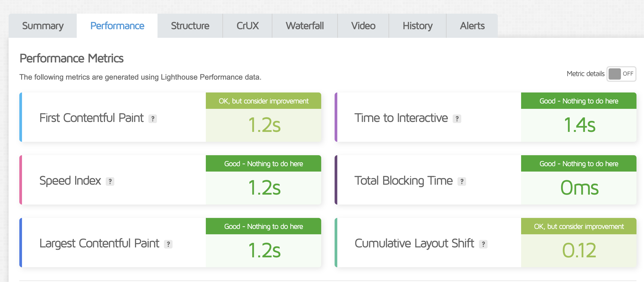Go to the CrUX tab
The height and width of the screenshot is (282, 644).
point(247,26)
